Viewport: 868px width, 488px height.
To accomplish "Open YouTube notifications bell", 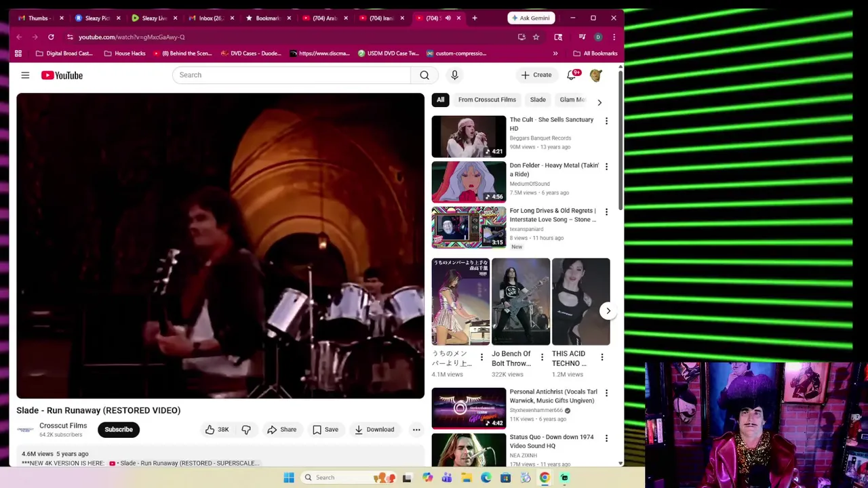I will tap(572, 75).
